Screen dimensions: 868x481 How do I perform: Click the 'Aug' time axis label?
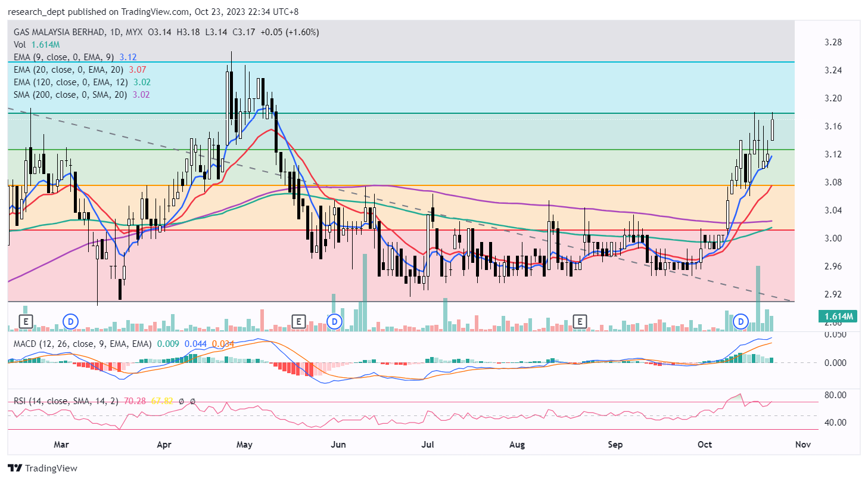(x=518, y=445)
